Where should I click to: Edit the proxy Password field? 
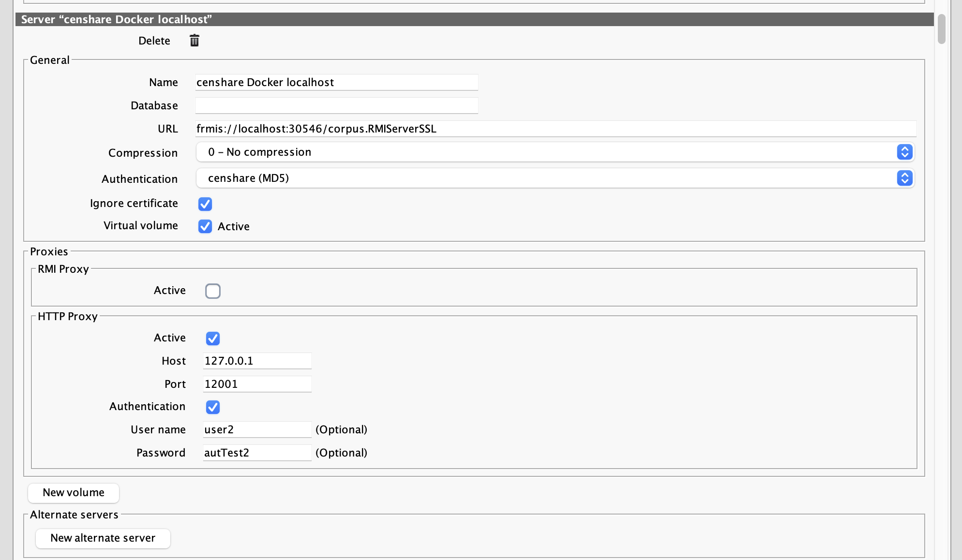(x=257, y=453)
